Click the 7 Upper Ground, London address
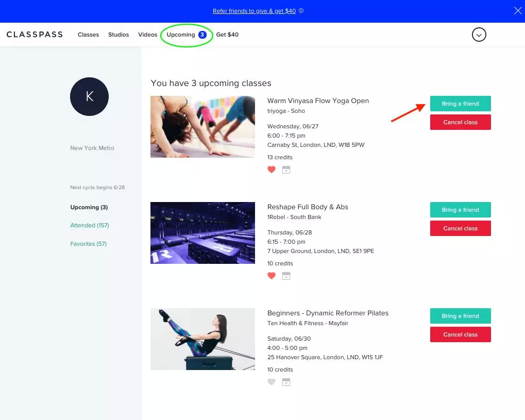525x420 pixels. tap(320, 251)
